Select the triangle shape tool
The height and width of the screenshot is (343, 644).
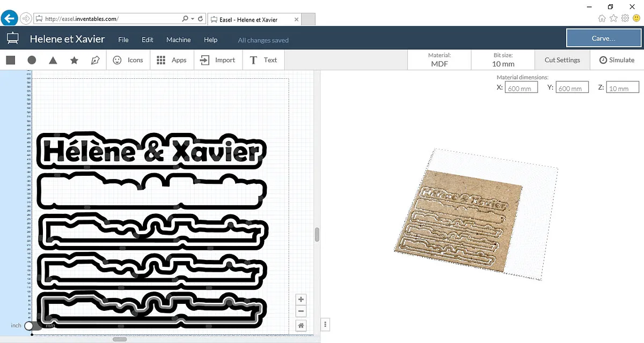53,60
